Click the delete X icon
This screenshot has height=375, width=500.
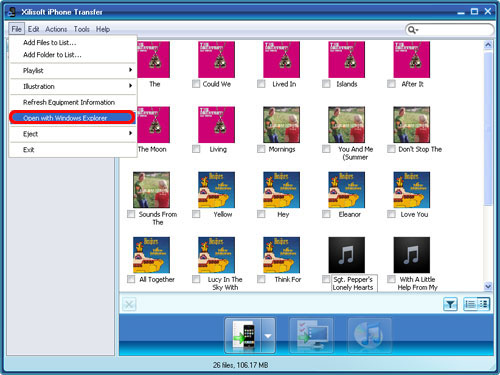coord(129,304)
